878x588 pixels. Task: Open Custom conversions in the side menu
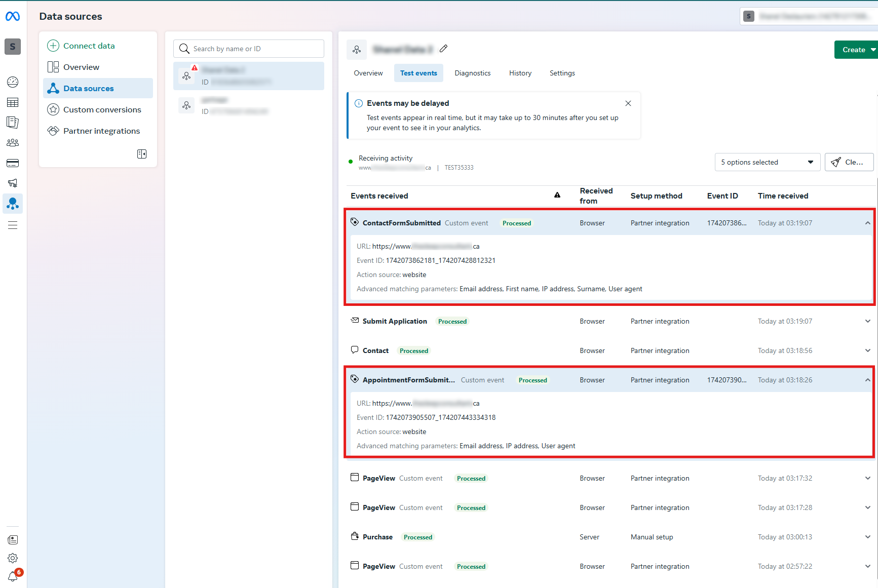point(102,109)
